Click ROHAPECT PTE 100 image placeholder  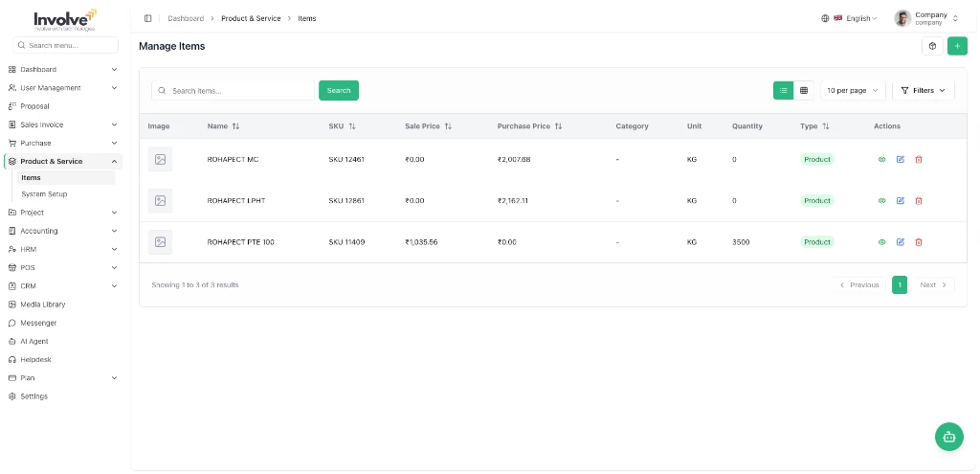coord(160,242)
